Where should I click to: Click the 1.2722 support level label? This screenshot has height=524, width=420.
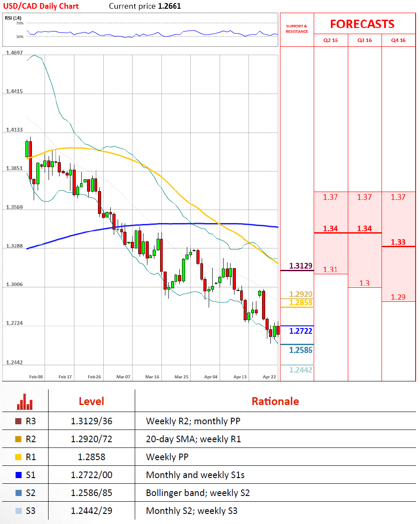(x=301, y=331)
